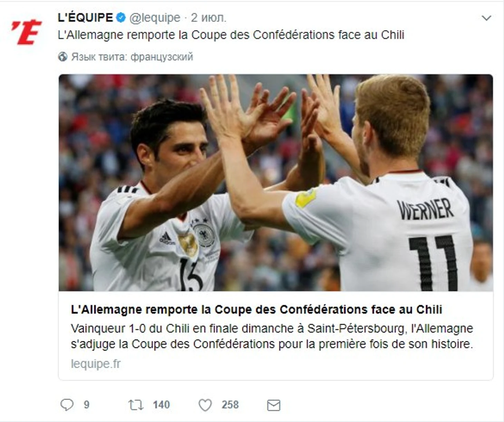Viewport: 504px width, 422px height.
Task: Open the tweet options chevron menu
Action: [486, 18]
